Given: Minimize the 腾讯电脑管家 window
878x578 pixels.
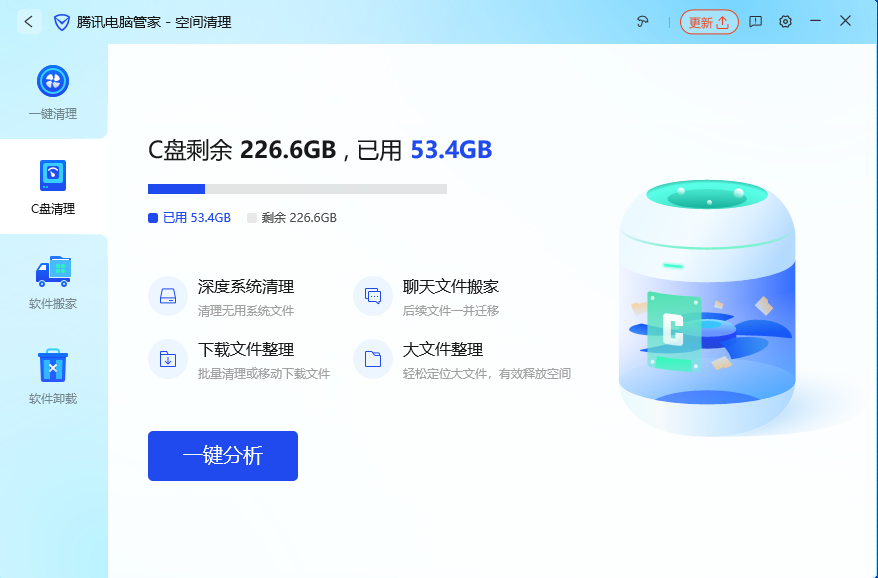Looking at the screenshot, I should 815,21.
